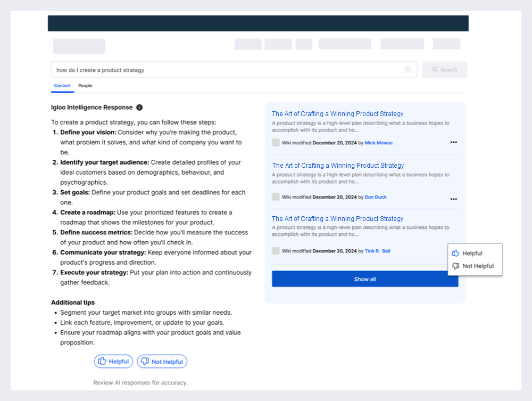Click the Show all button
This screenshot has width=532, height=401.
365,279
